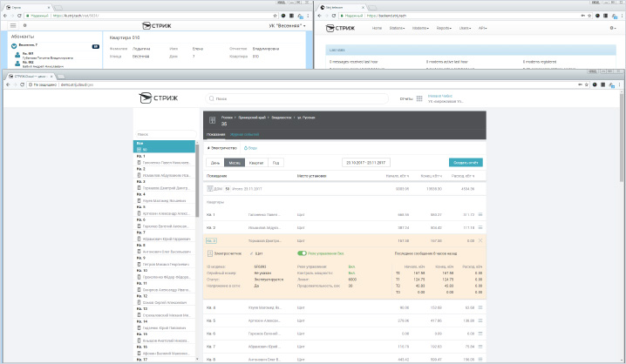Expand details icon for Кв. 1 row
The height and width of the screenshot is (364, 626).
[x=480, y=214]
